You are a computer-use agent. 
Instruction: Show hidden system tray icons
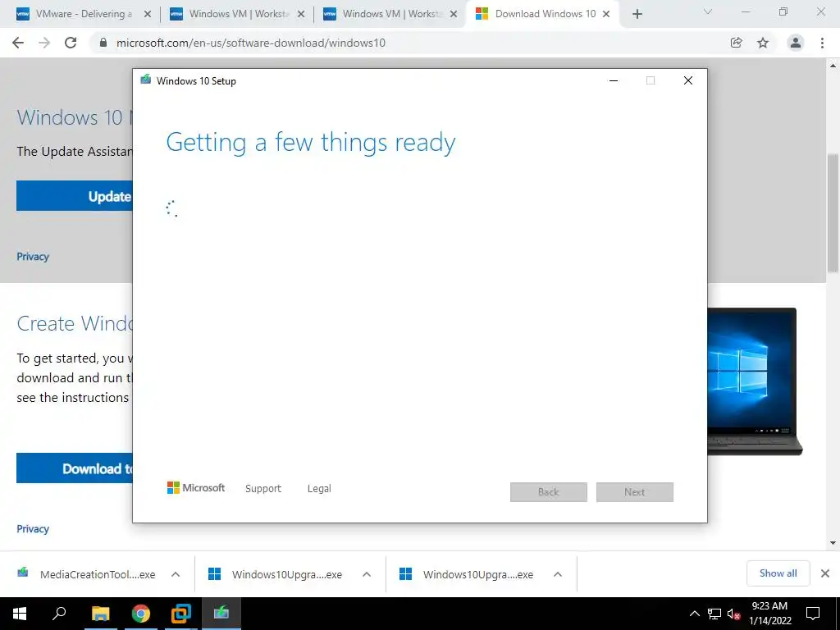pyautogui.click(x=694, y=614)
